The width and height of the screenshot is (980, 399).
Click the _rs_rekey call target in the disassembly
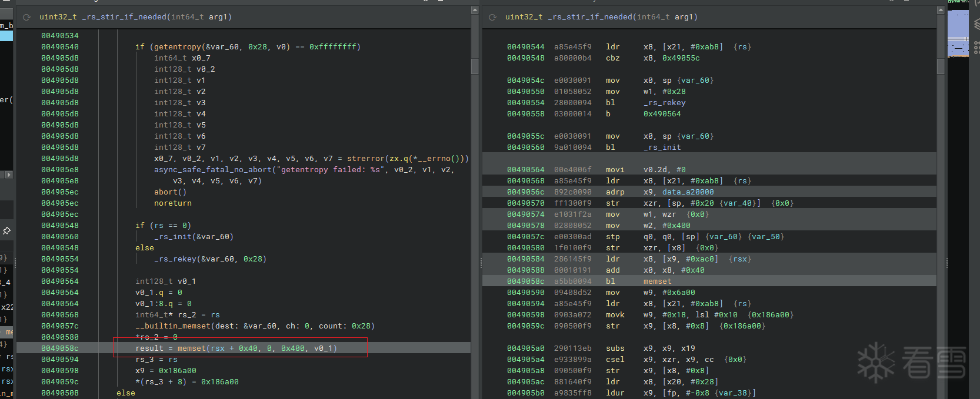[x=665, y=103]
